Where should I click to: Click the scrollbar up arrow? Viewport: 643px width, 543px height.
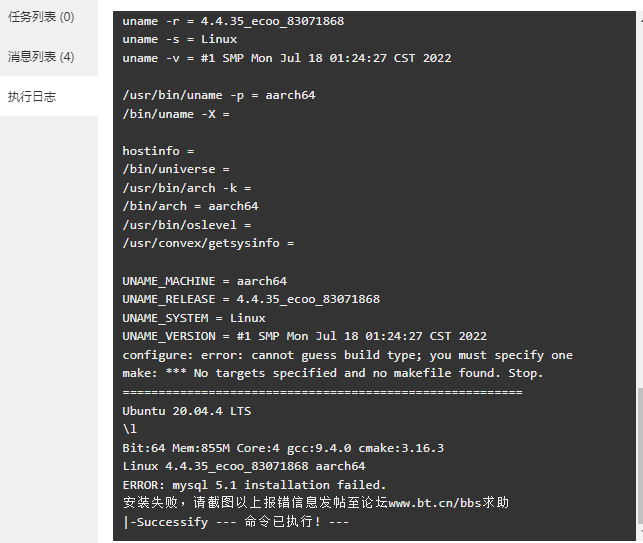[x=640, y=18]
